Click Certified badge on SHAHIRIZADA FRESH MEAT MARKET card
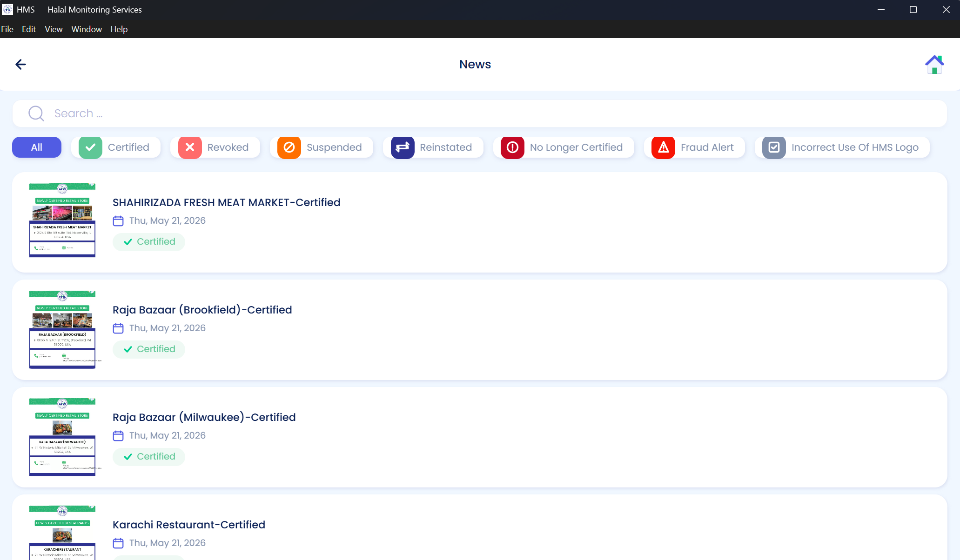This screenshot has height=560, width=960. (149, 242)
